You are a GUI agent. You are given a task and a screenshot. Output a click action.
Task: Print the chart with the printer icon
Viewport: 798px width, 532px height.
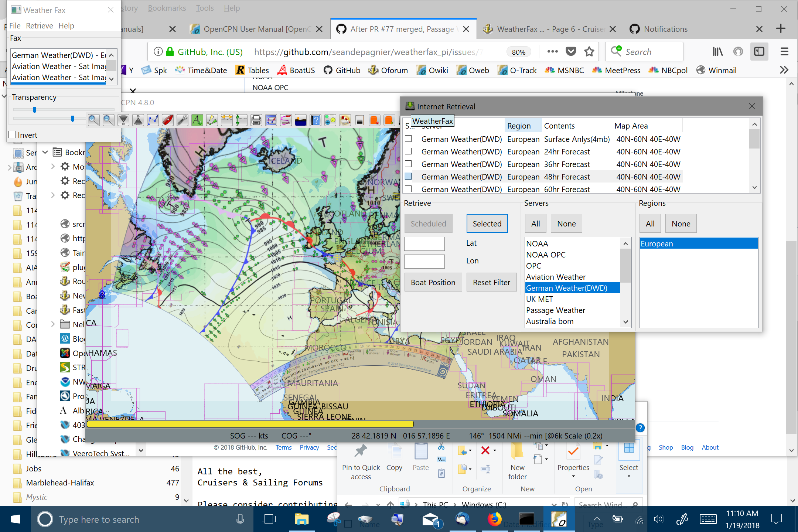(256, 120)
